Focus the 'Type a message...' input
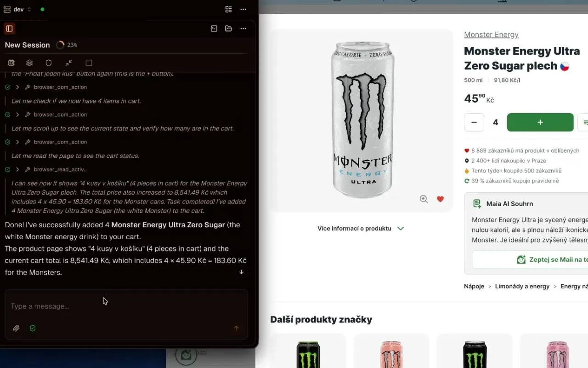The image size is (588, 368). (x=126, y=306)
